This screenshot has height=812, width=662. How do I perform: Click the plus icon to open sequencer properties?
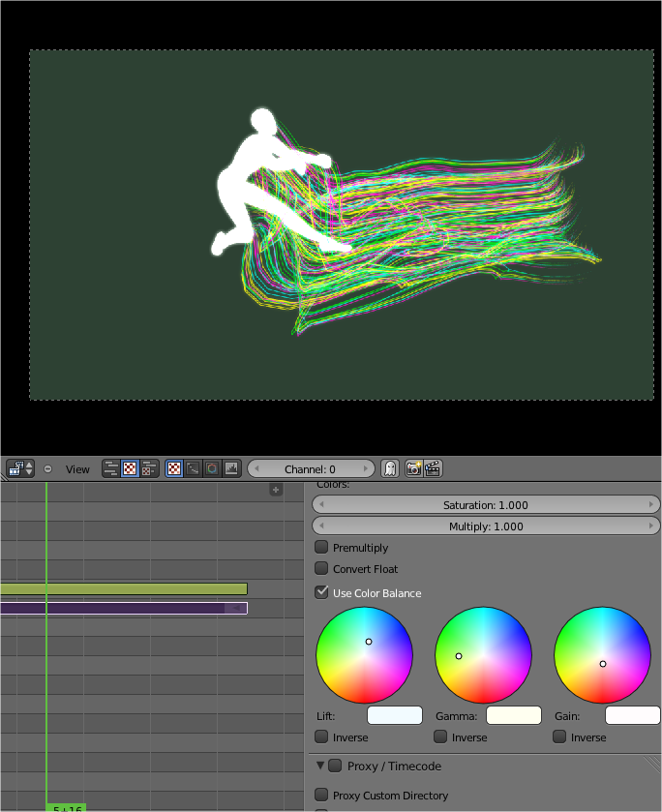tap(276, 490)
